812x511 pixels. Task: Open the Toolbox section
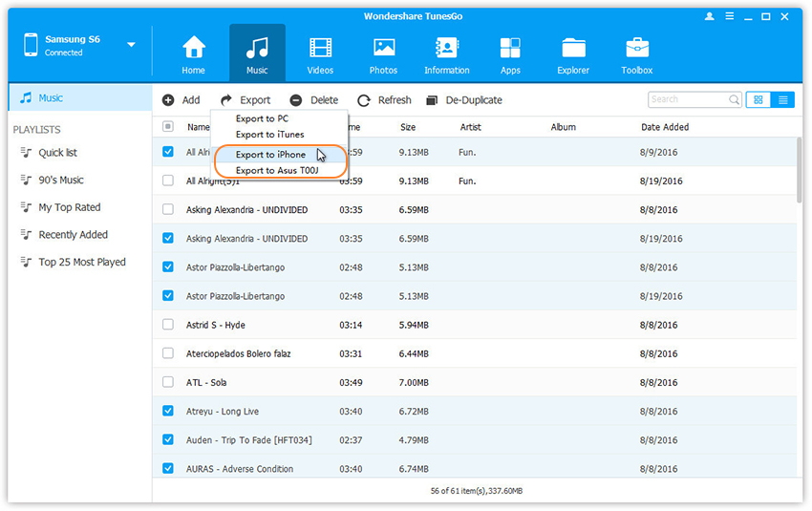pyautogui.click(x=637, y=54)
